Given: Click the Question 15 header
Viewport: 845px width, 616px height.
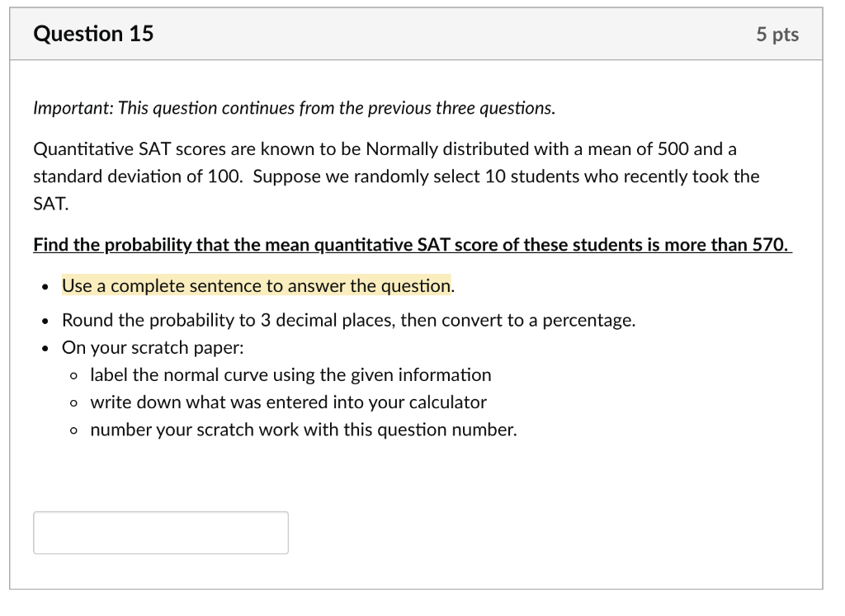Looking at the screenshot, I should pos(93,34).
